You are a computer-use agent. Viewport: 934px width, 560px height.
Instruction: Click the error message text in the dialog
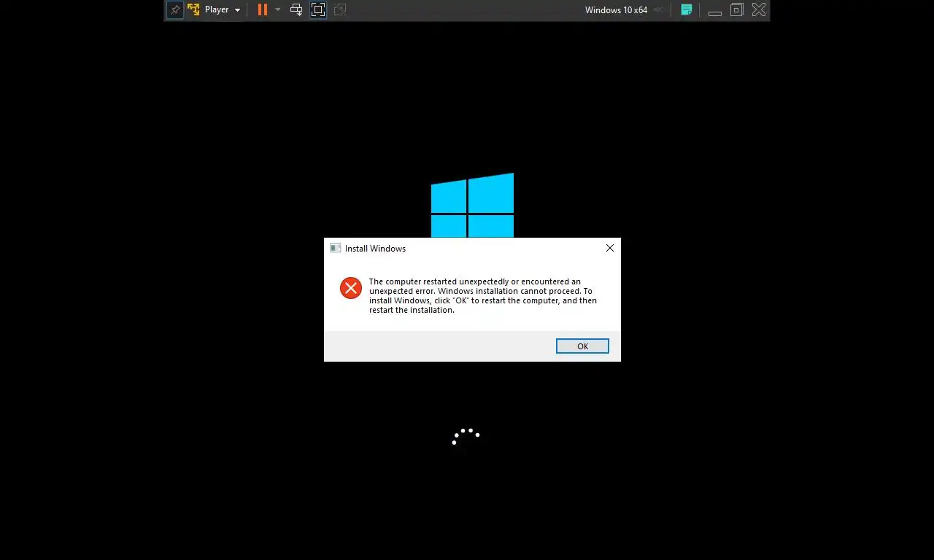click(483, 295)
